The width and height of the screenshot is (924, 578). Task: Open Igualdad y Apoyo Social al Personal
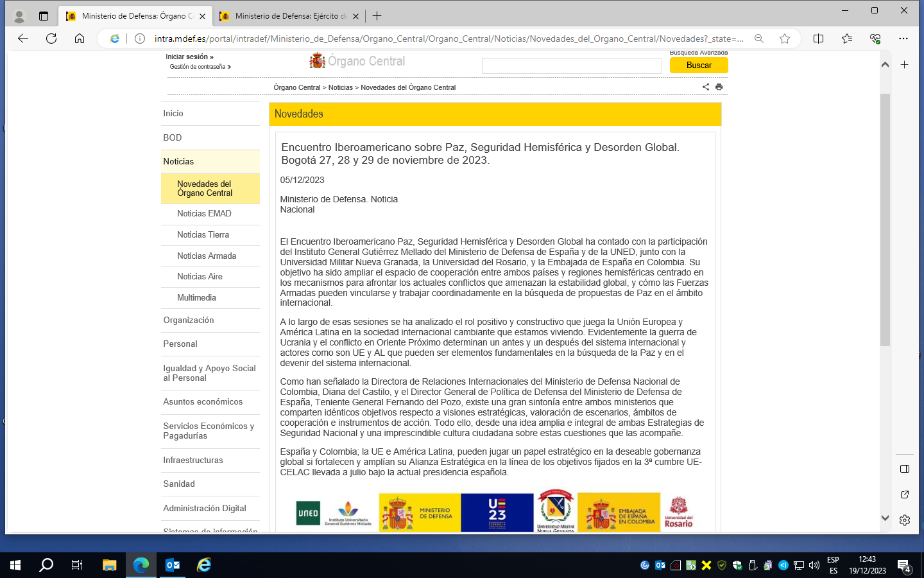point(210,373)
